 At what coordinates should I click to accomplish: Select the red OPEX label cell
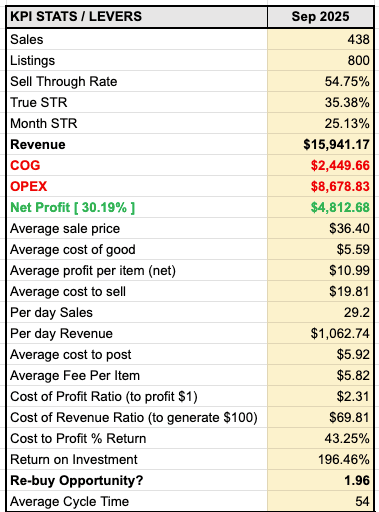coord(137,186)
